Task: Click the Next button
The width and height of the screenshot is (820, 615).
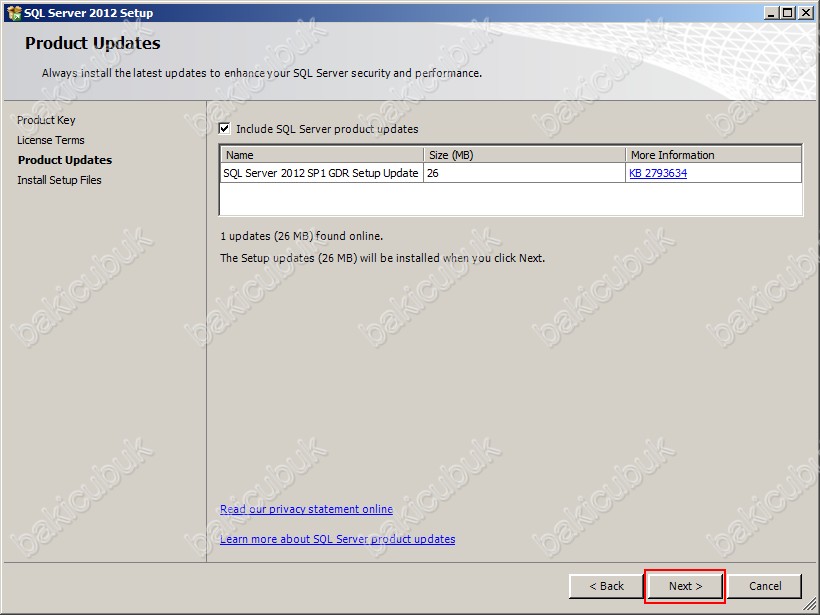Action: (685, 586)
